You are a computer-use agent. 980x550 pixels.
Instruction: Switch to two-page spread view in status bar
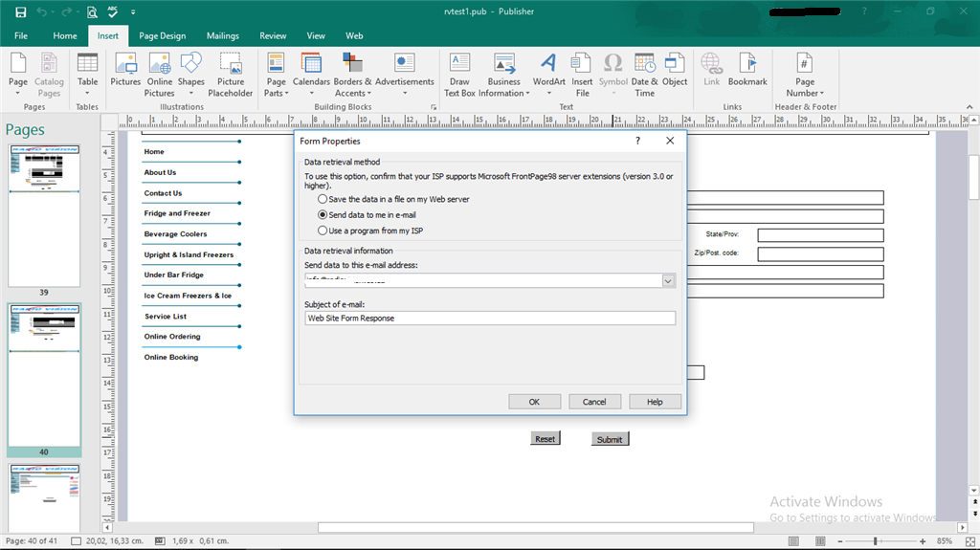tap(820, 541)
